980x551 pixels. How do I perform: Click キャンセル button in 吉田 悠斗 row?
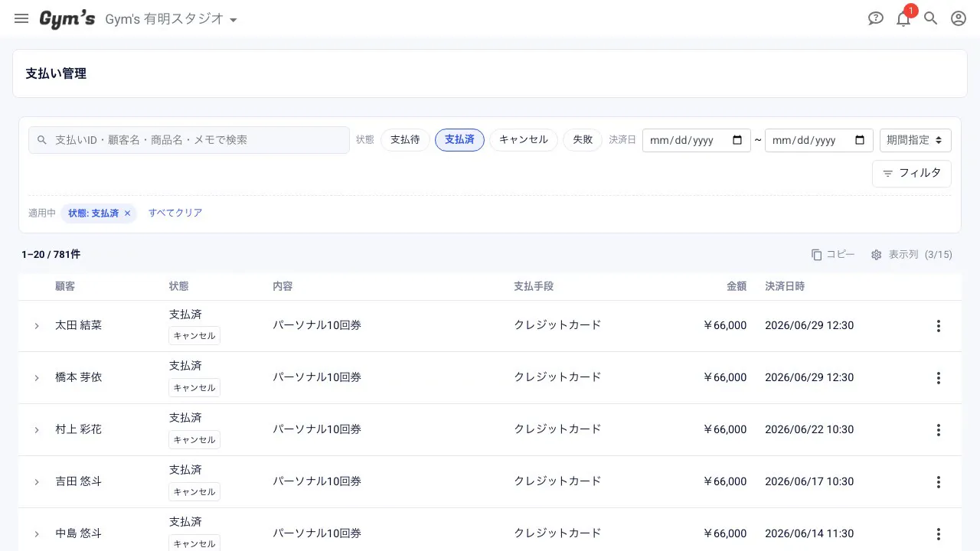point(194,492)
